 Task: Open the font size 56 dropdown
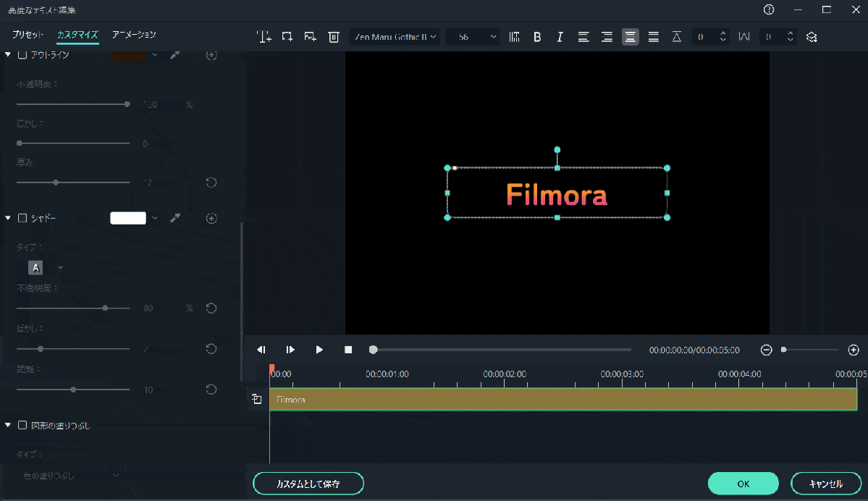473,37
